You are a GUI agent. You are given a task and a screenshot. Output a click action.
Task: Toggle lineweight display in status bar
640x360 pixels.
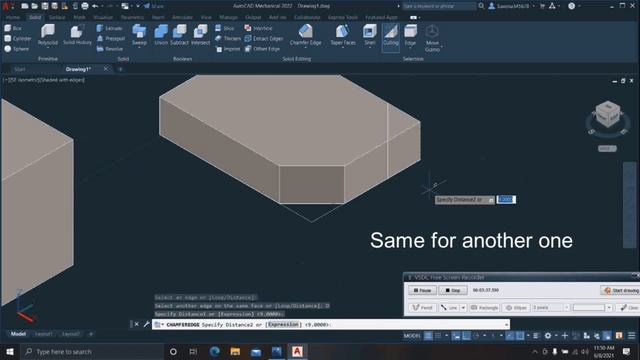(536, 336)
